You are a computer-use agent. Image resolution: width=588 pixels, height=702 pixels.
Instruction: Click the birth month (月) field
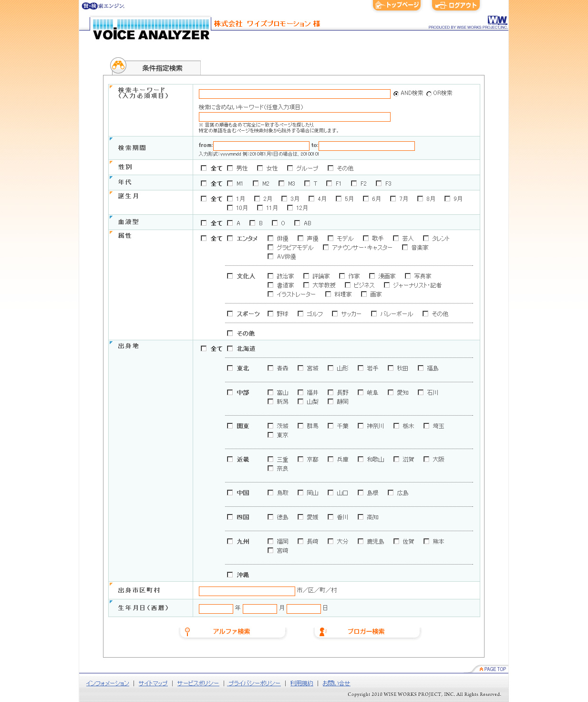[x=260, y=609]
